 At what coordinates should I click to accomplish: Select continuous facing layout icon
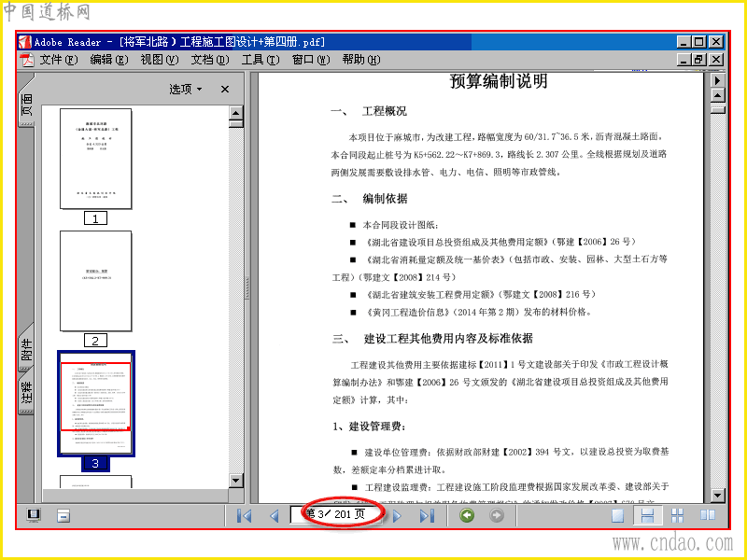tap(677, 515)
